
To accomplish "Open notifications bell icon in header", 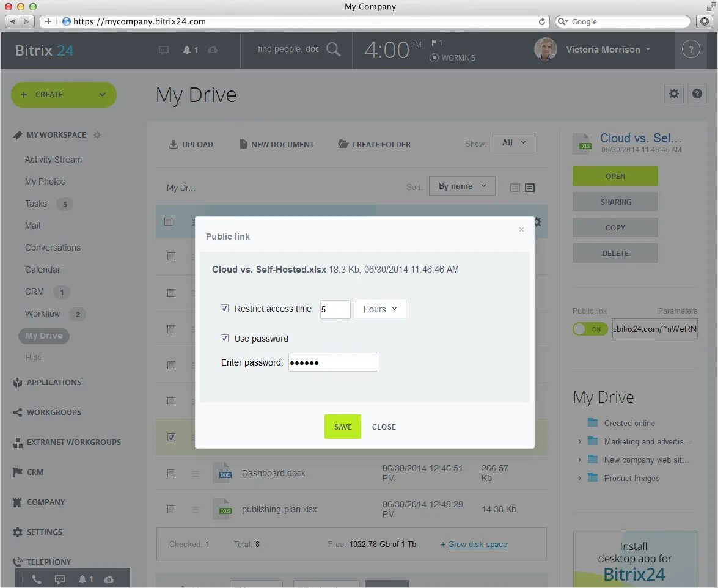I will pyautogui.click(x=187, y=50).
